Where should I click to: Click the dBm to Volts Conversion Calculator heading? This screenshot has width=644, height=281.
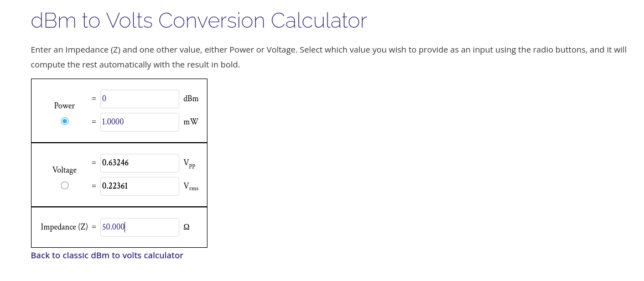pyautogui.click(x=199, y=21)
